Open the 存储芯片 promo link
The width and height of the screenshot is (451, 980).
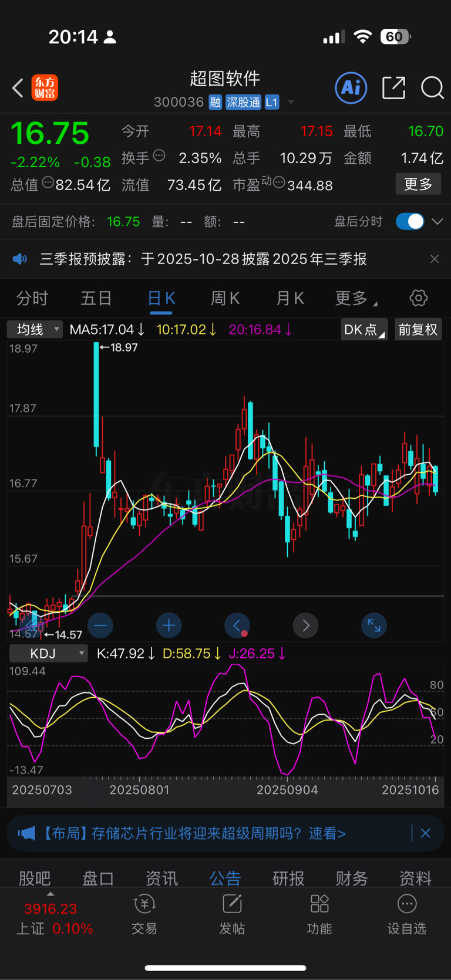coord(195,833)
